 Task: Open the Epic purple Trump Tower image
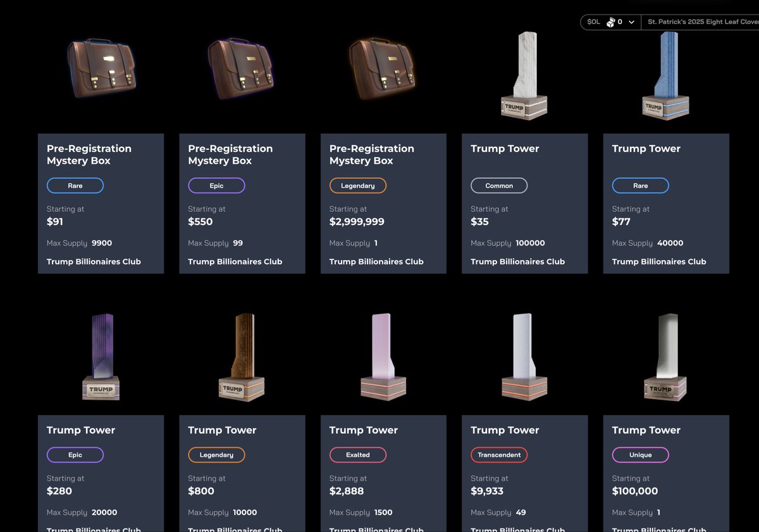pyautogui.click(x=101, y=356)
